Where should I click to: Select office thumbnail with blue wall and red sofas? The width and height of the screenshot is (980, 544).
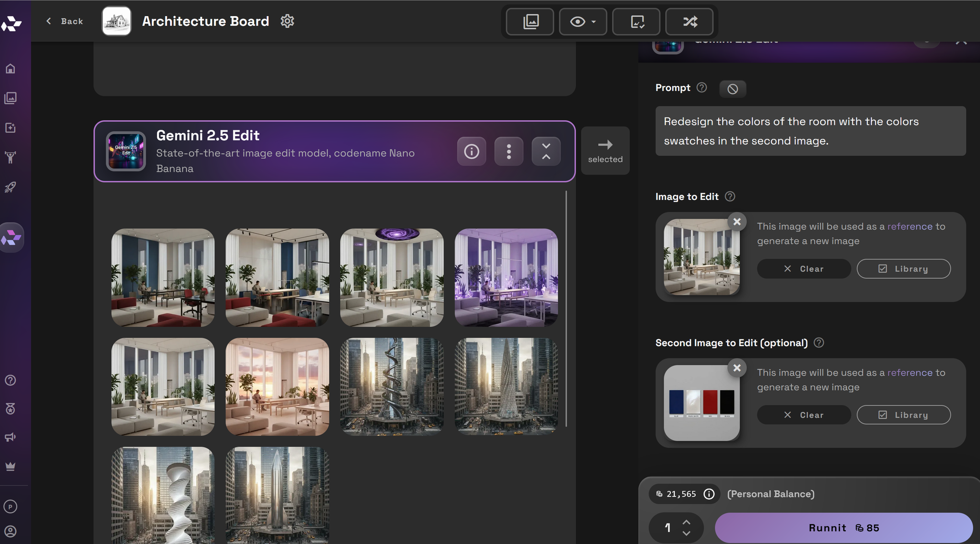tap(163, 278)
